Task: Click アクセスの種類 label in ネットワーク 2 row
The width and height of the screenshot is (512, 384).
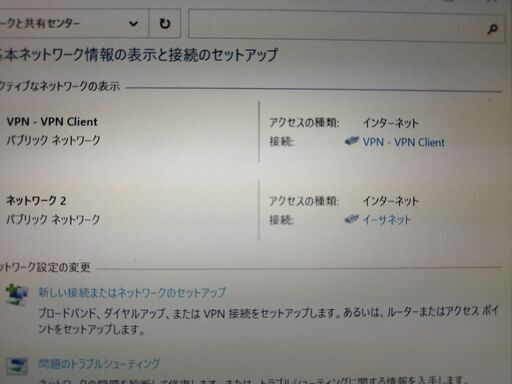Action: pos(304,201)
